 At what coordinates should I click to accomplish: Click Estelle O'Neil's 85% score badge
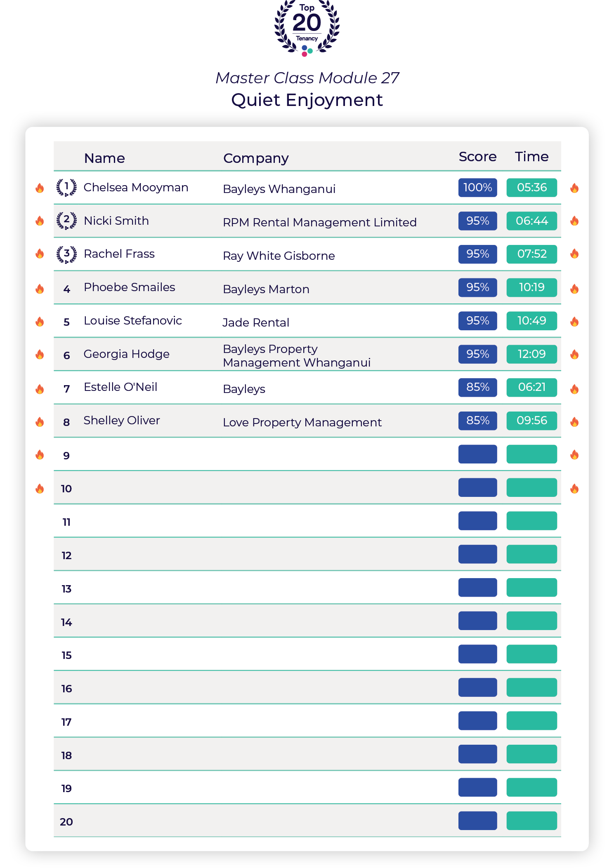[477, 387]
